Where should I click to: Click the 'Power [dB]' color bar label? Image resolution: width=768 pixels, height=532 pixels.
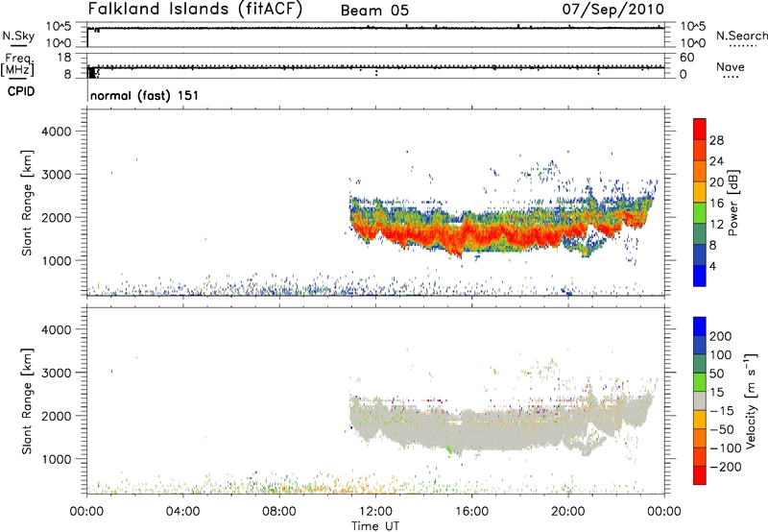(x=732, y=203)
